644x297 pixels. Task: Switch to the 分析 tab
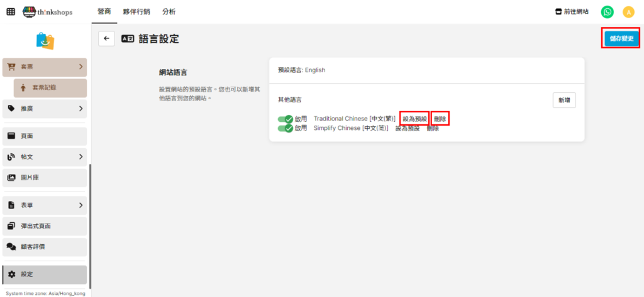coord(169,12)
